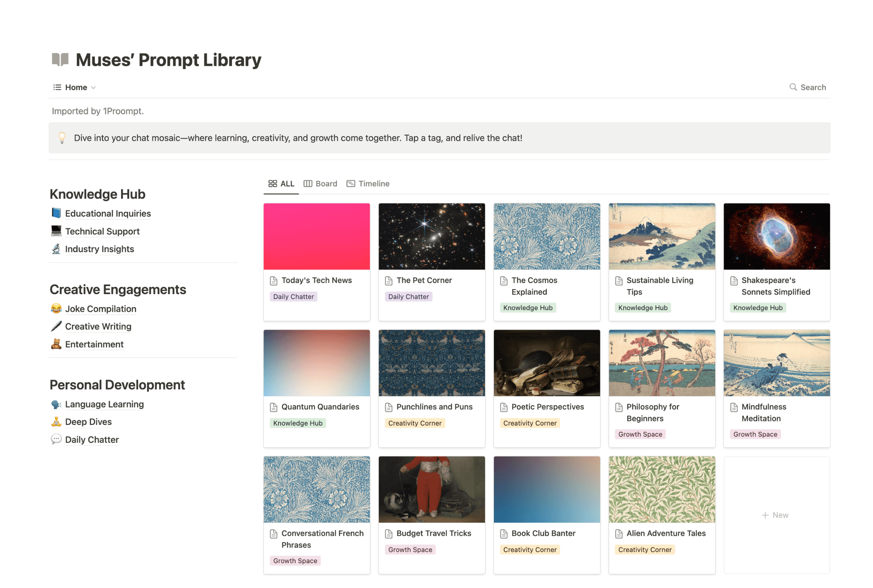The height and width of the screenshot is (588, 873).
Task: Click the search magnifier icon
Action: pos(793,87)
